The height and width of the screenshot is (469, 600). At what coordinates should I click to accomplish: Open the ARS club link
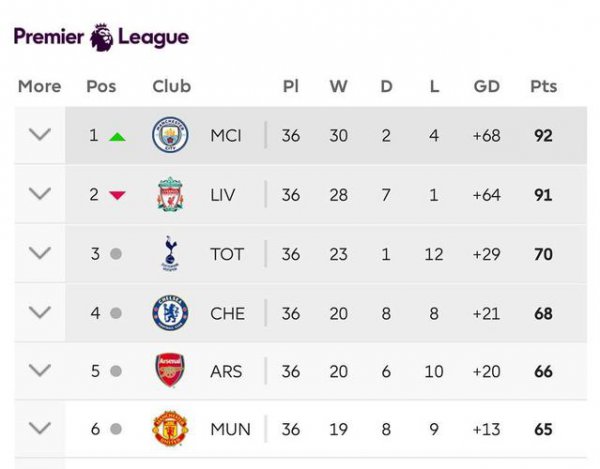click(x=226, y=371)
